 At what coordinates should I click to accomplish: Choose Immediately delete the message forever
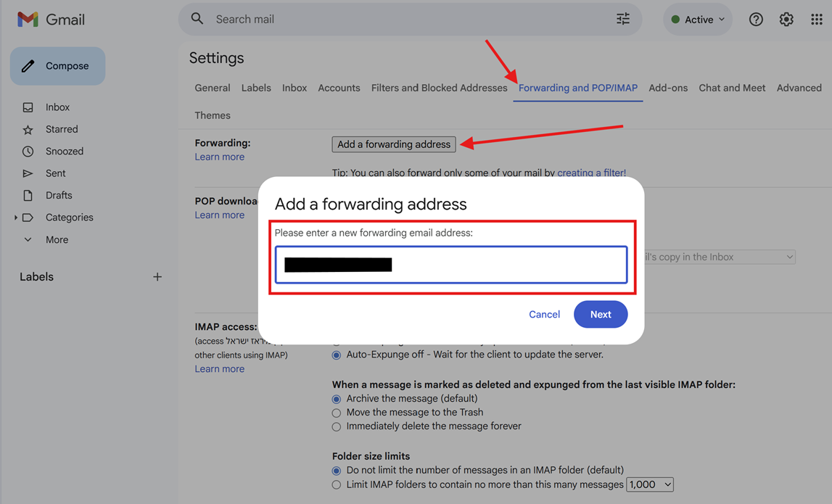[337, 426]
